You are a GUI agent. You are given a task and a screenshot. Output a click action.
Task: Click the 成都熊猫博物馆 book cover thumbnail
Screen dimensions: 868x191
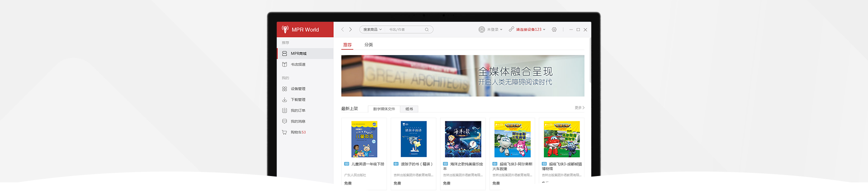(x=561, y=139)
